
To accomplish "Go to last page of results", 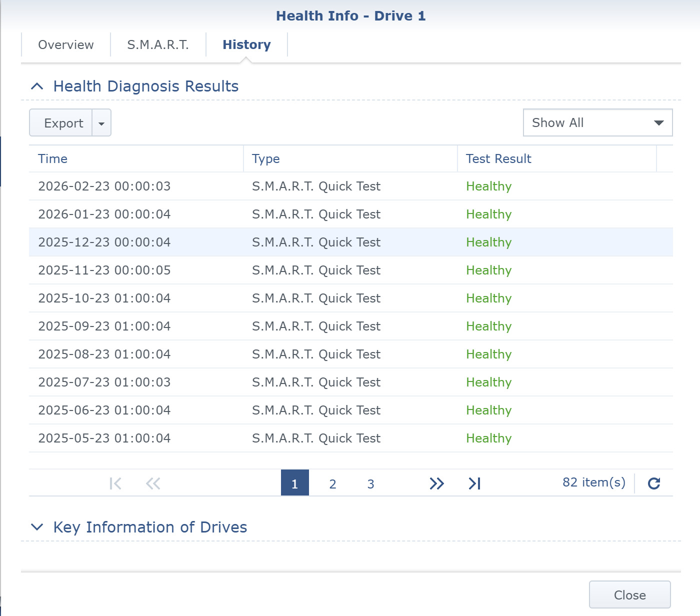I will (x=474, y=483).
